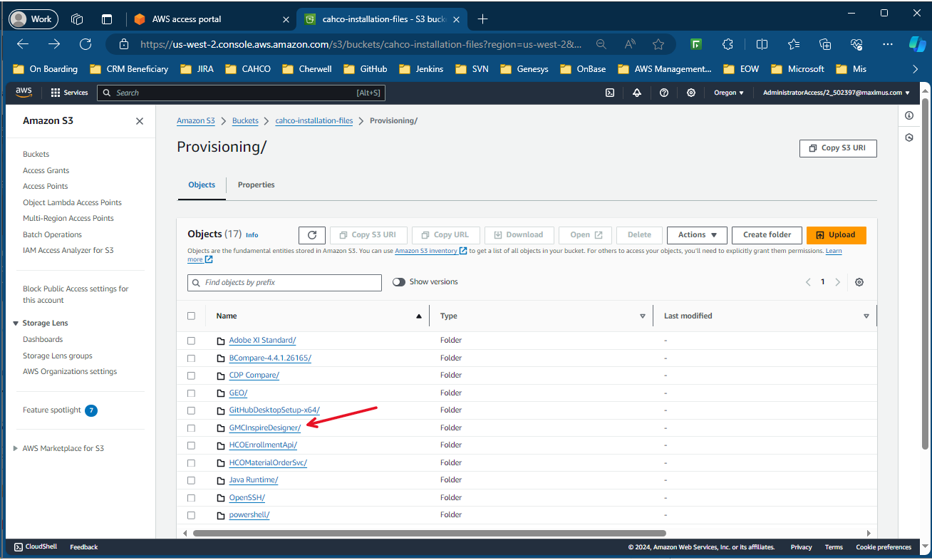Enable the Show versions toggle
This screenshot has width=932, height=560.
pos(399,282)
